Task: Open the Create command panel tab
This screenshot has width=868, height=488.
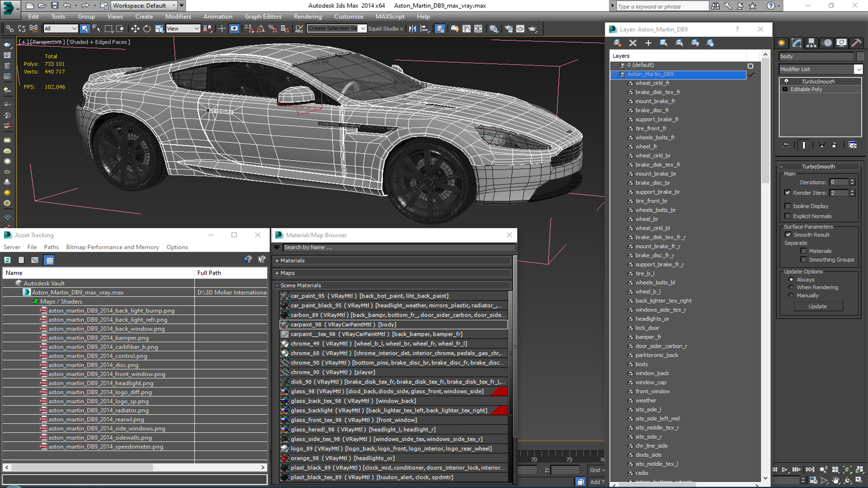Action: 782,43
